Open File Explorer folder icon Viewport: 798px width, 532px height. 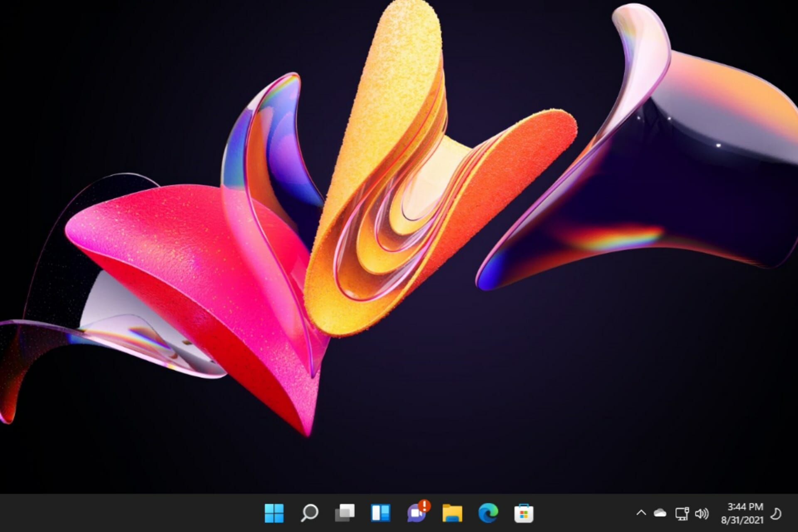click(452, 513)
